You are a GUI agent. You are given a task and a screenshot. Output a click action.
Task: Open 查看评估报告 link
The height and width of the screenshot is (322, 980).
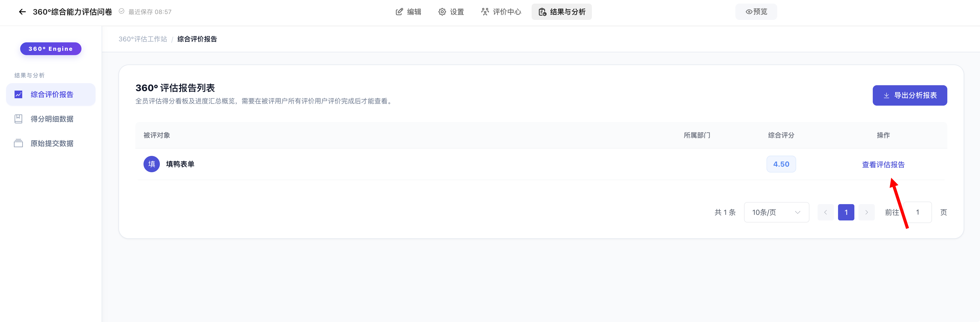pyautogui.click(x=883, y=164)
